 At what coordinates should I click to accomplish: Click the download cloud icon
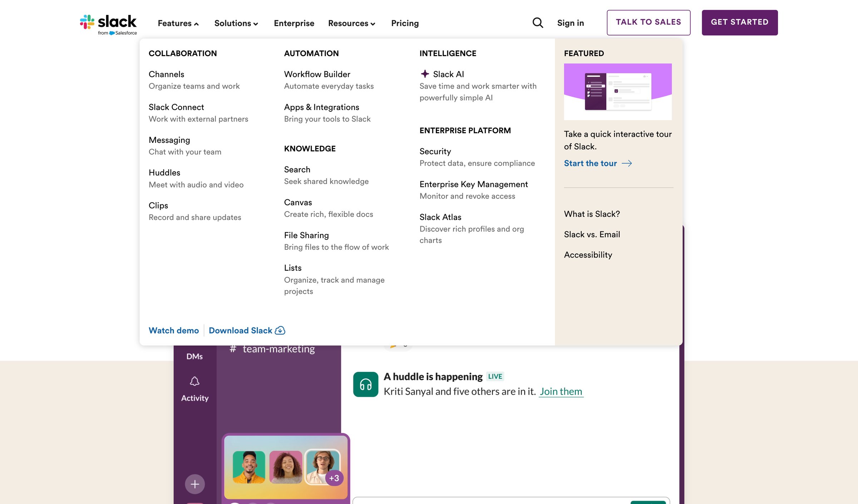click(x=280, y=330)
